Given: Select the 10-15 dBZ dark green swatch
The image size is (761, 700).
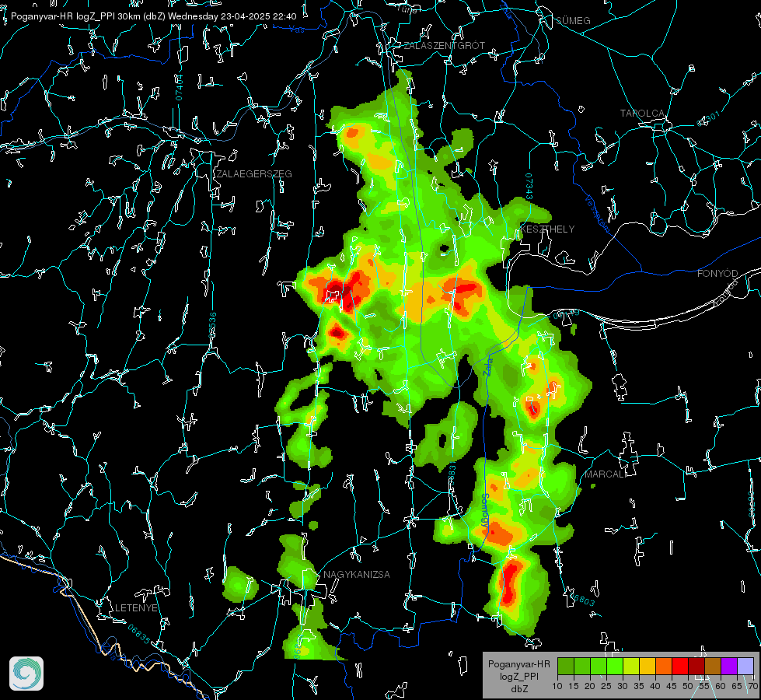Looking at the screenshot, I should click(566, 667).
